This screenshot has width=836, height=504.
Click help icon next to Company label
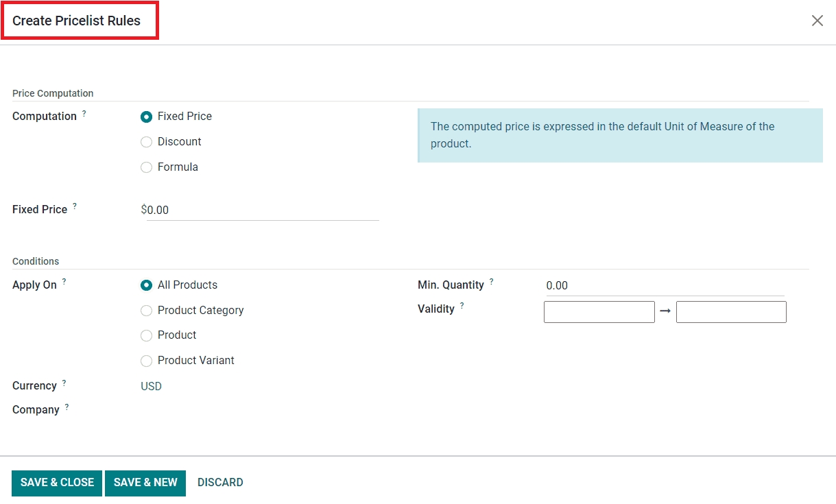67,407
